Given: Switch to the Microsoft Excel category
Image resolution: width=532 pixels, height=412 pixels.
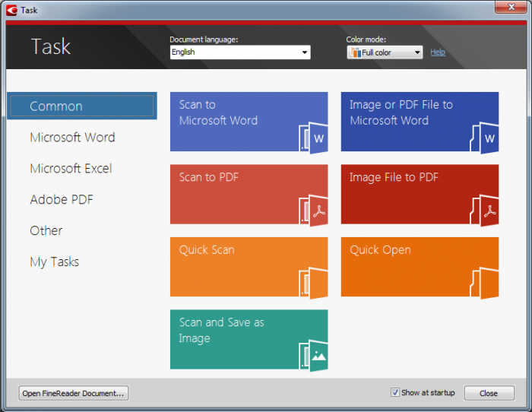Looking at the screenshot, I should click(x=71, y=169).
